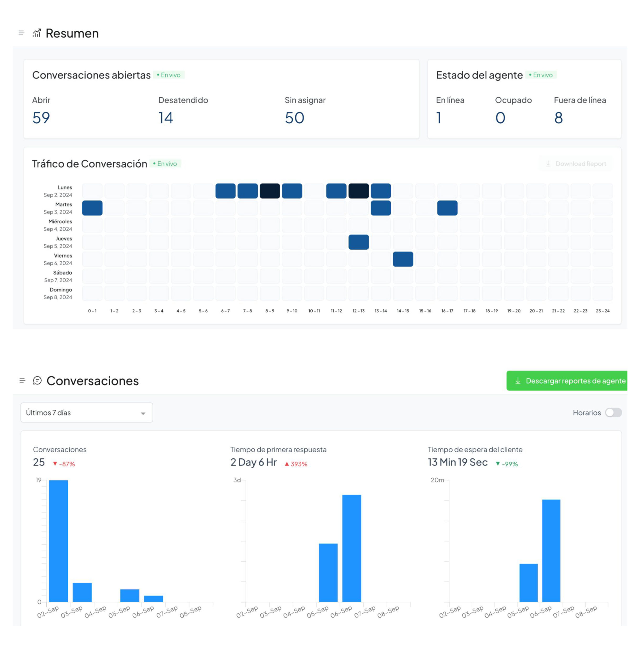The height and width of the screenshot is (672, 640).
Task: Click the Desatendido count 14
Action: (x=166, y=118)
